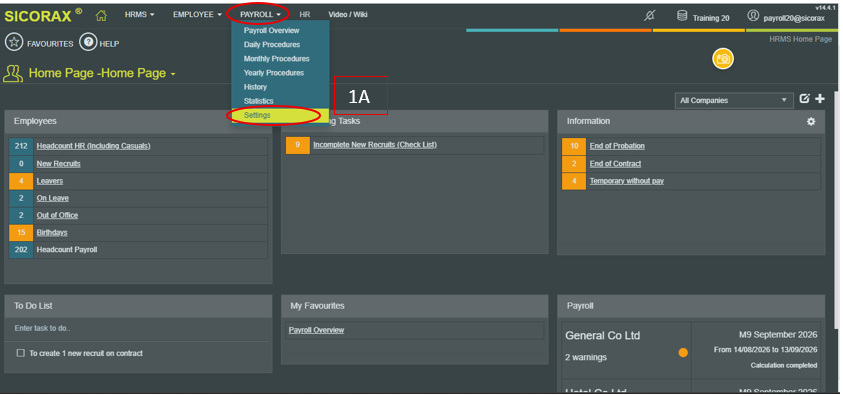Screen dimensions: 843x396
Task: Click the 'HRMS Home Page' breadcrumb text
Action: pyautogui.click(x=801, y=39)
